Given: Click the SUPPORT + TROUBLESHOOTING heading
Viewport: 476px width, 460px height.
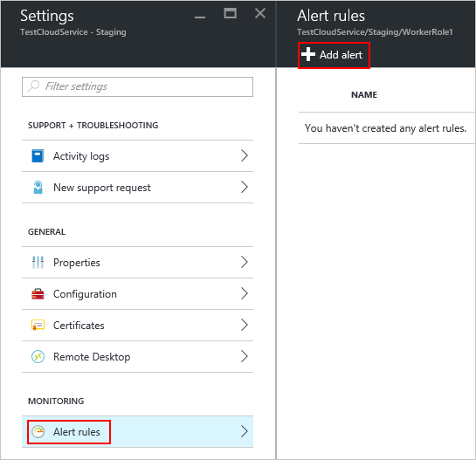Looking at the screenshot, I should 93,126.
